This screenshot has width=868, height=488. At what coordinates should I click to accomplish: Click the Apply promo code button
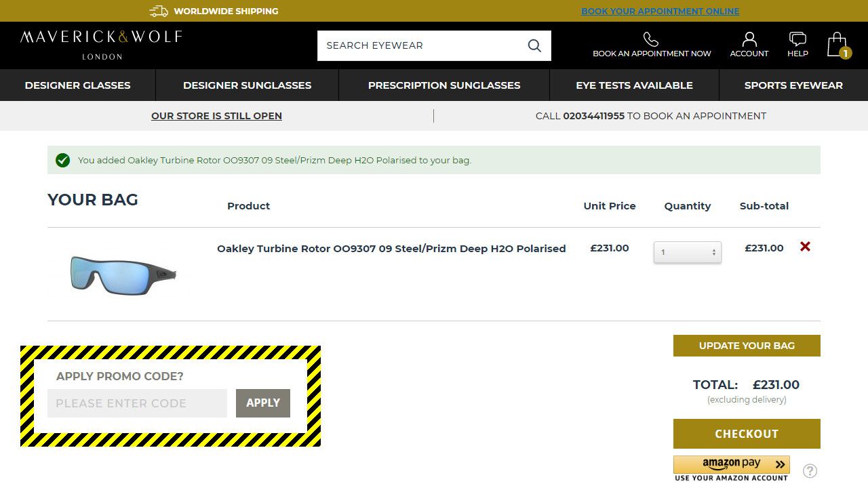pos(263,403)
